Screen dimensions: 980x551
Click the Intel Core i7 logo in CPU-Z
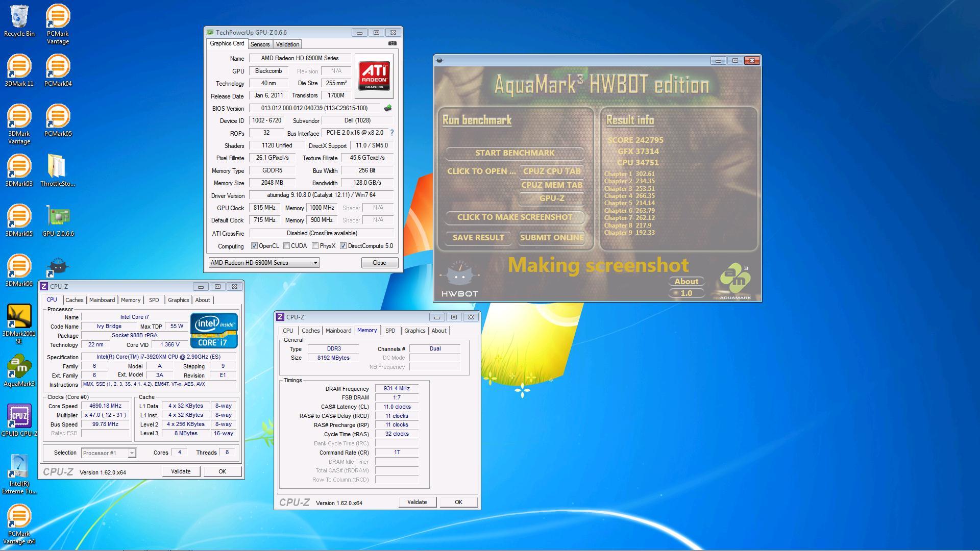pyautogui.click(x=214, y=331)
